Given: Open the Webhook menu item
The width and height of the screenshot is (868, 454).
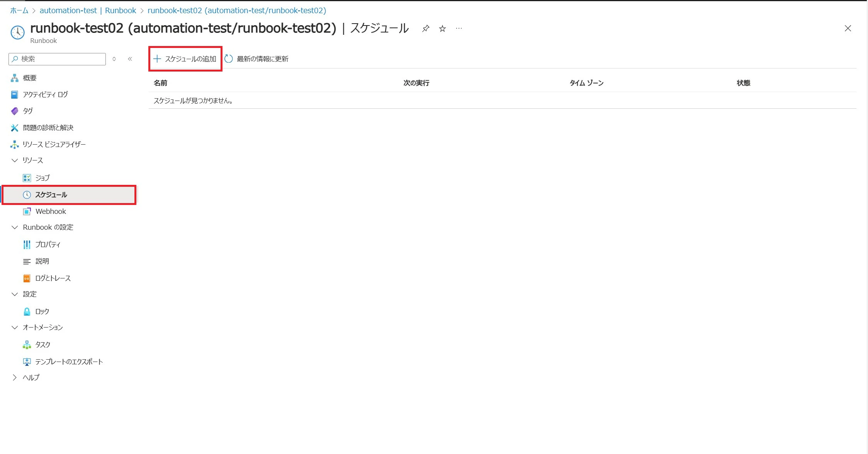Looking at the screenshot, I should tap(51, 212).
